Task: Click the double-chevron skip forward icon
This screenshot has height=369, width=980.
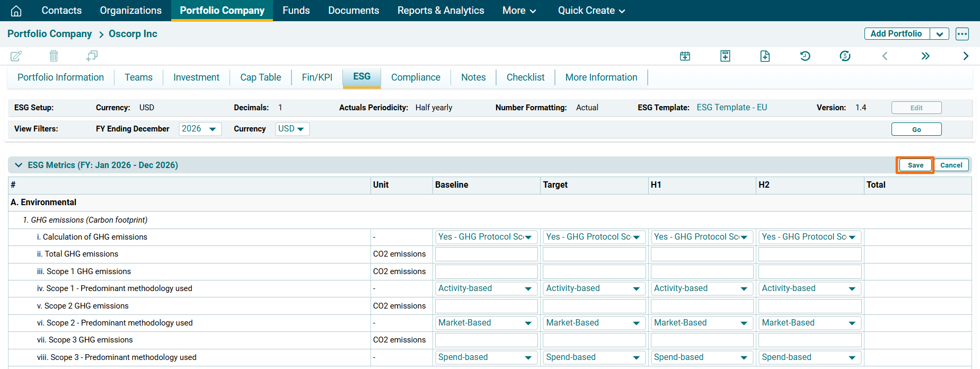Action: pyautogui.click(x=925, y=56)
